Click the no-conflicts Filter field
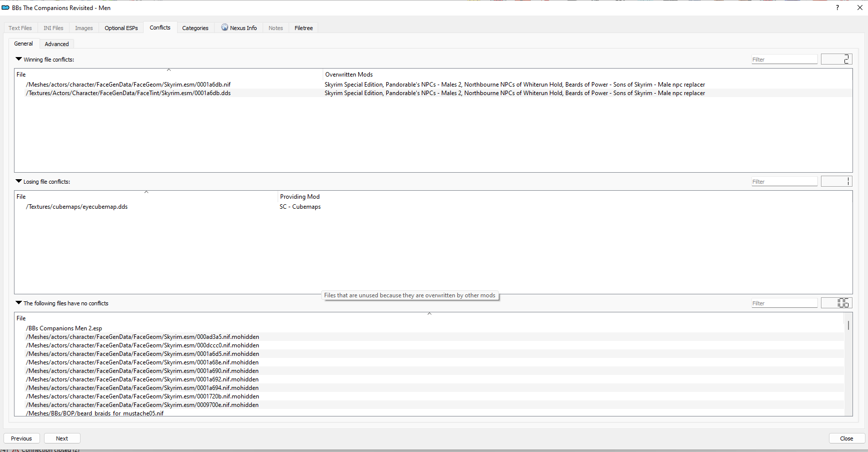 pos(784,303)
